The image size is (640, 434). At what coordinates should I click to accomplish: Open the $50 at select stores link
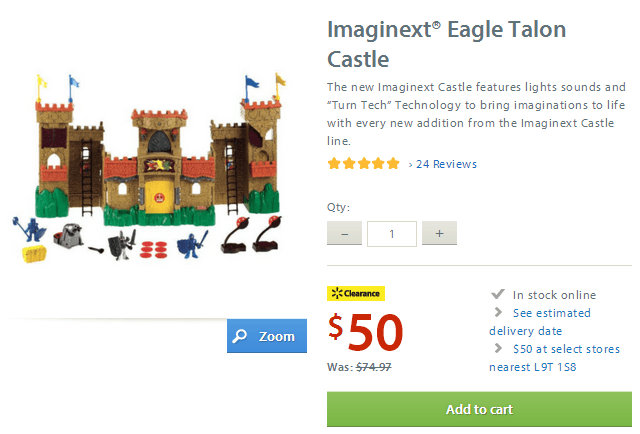click(565, 349)
